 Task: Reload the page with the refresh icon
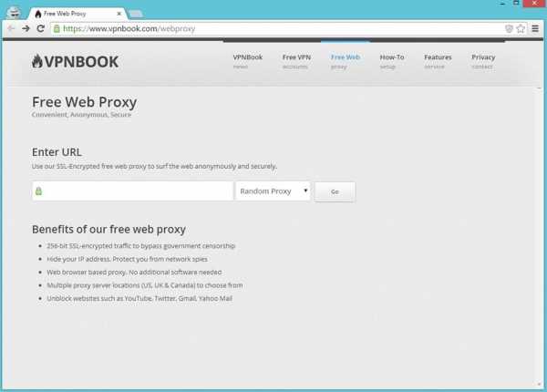(40, 28)
